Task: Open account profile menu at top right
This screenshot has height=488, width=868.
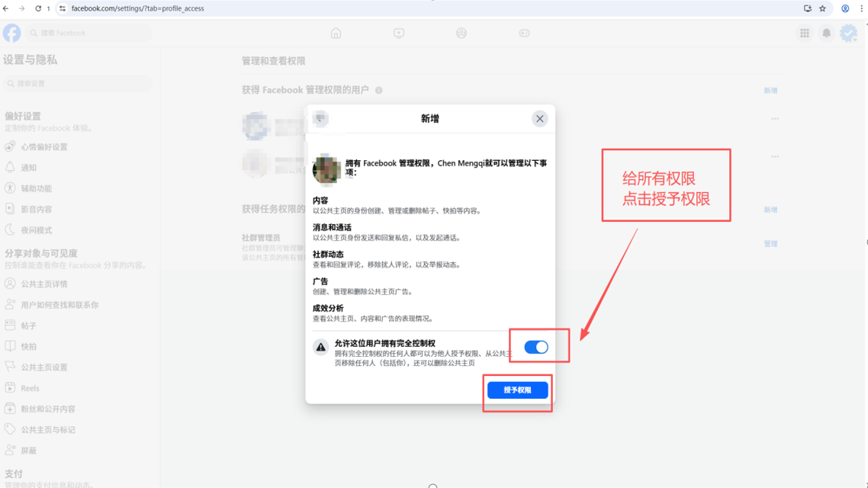Action: 848,33
